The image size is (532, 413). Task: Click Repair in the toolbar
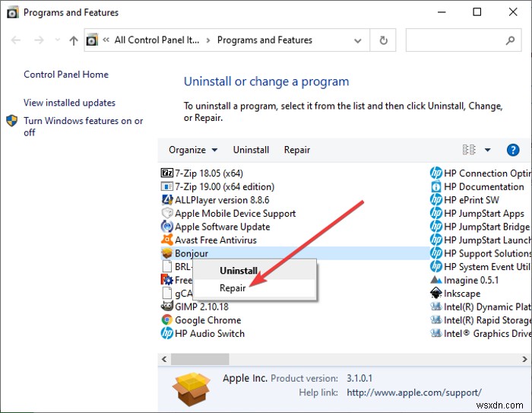pyautogui.click(x=297, y=150)
